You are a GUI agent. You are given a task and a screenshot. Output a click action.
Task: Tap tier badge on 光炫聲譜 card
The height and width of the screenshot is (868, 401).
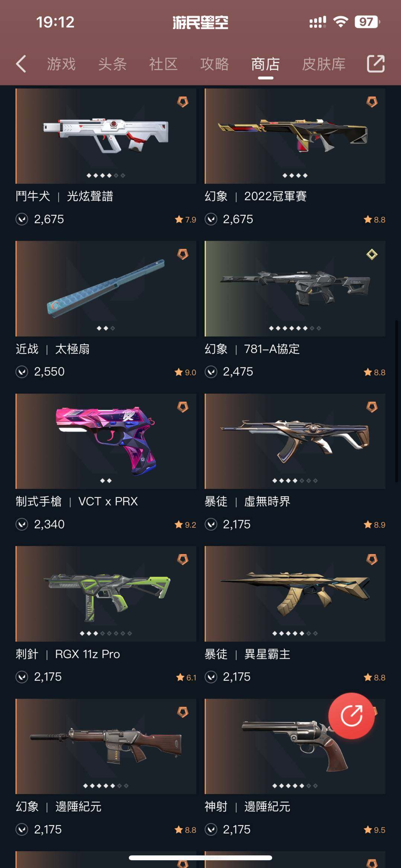tap(183, 102)
